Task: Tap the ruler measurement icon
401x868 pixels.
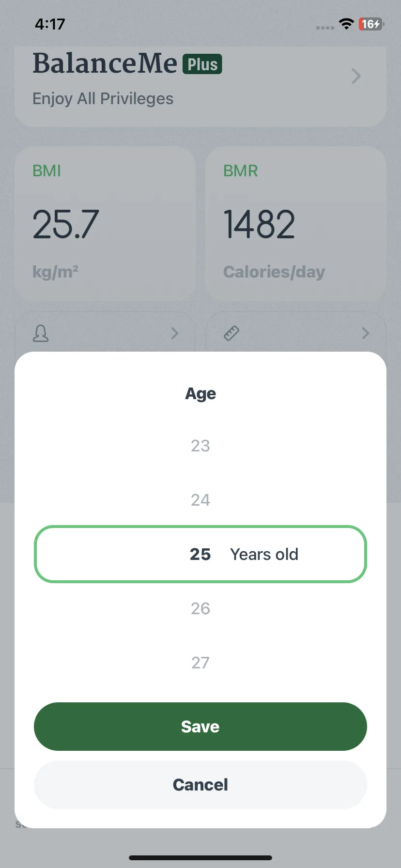Action: coord(231,333)
